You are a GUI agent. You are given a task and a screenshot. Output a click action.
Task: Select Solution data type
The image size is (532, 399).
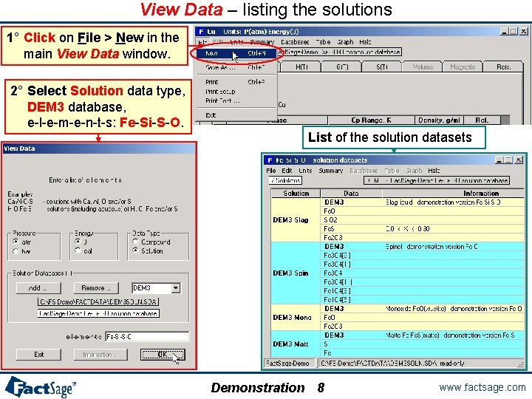[135, 250]
